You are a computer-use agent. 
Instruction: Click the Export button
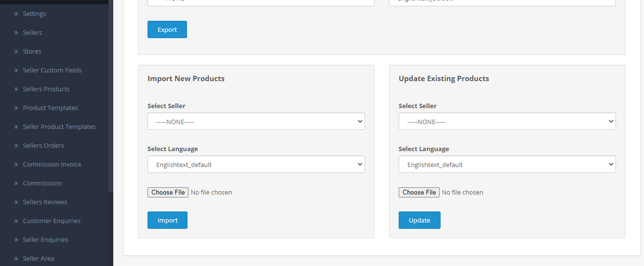coord(167,29)
